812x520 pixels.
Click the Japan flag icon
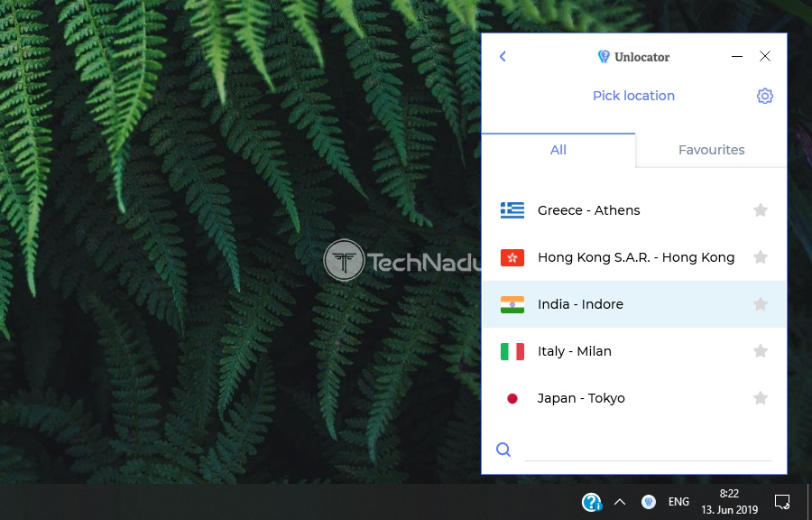(512, 398)
